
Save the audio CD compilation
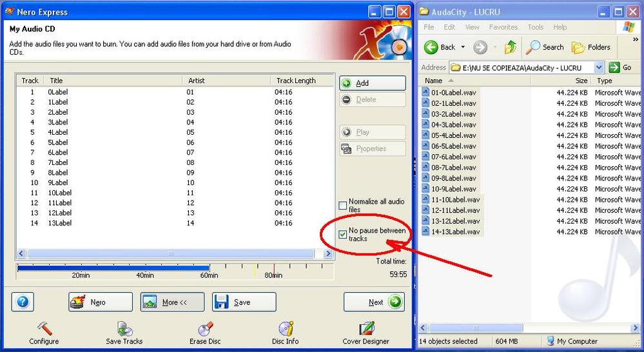click(x=244, y=302)
